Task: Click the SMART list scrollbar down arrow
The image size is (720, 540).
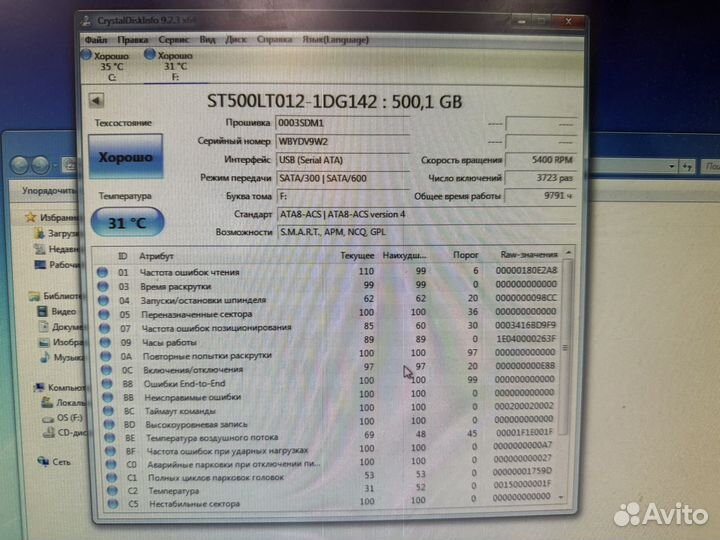Action: tap(561, 497)
